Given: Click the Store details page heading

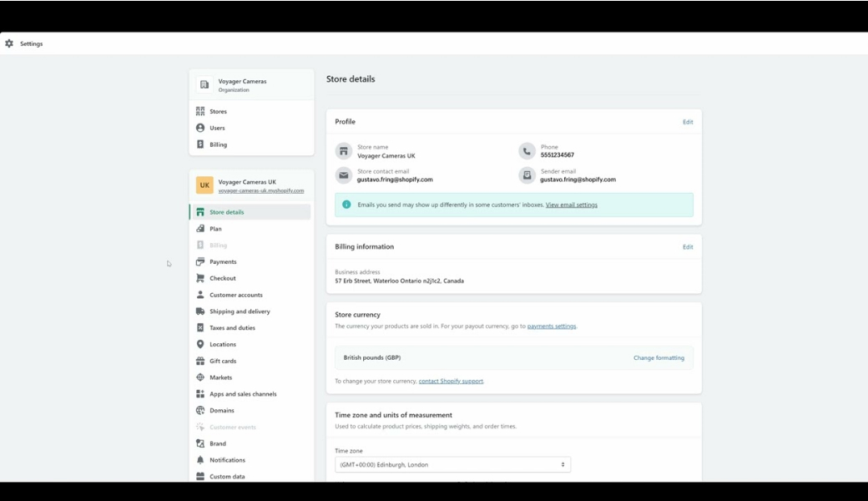Looking at the screenshot, I should click(351, 79).
